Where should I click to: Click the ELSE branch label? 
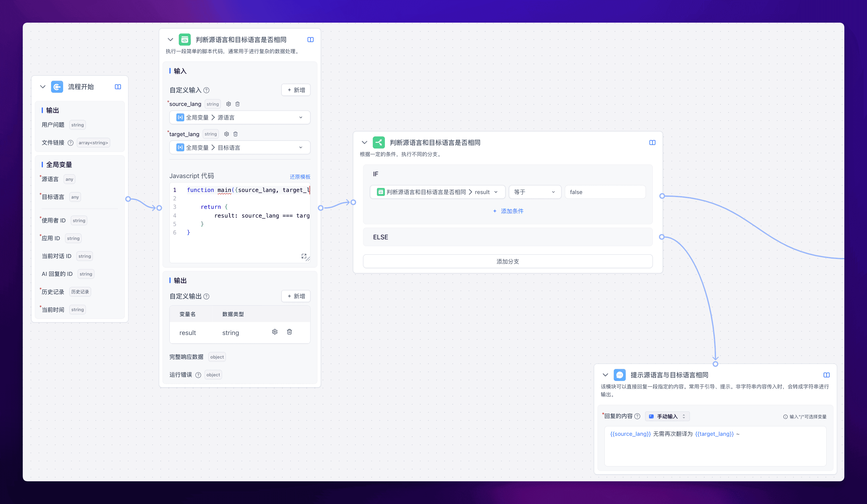click(381, 237)
